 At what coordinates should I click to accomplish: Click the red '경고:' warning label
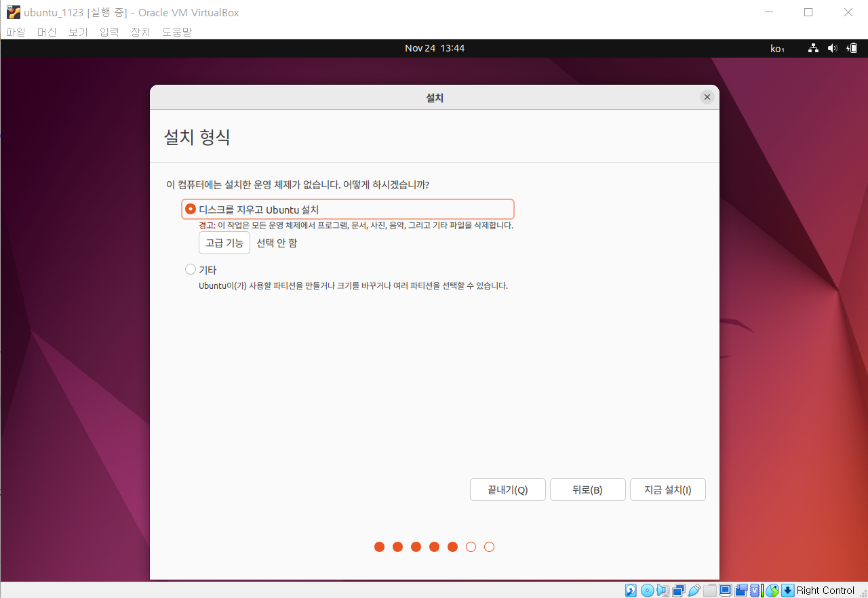[x=207, y=225]
